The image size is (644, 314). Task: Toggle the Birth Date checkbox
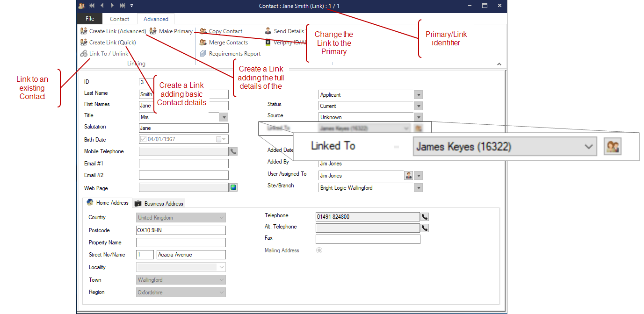pyautogui.click(x=143, y=139)
